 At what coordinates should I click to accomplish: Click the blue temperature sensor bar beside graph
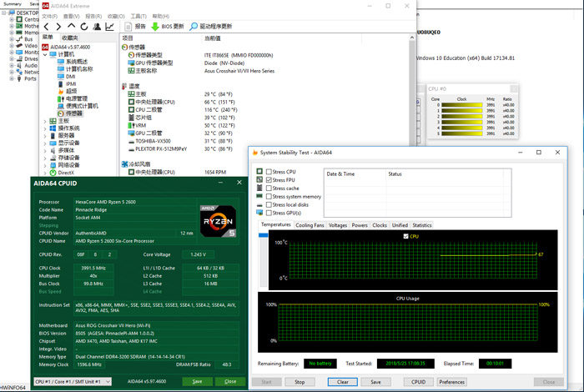[264, 236]
